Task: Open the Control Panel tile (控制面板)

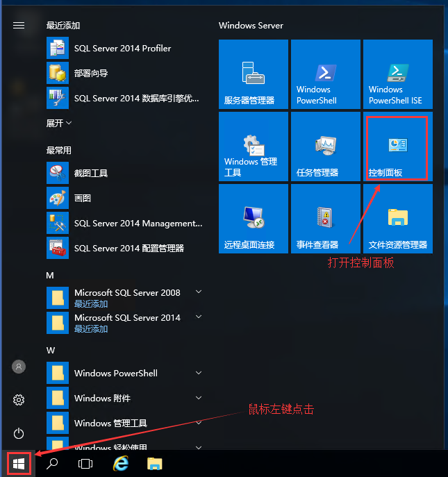Action: click(398, 147)
